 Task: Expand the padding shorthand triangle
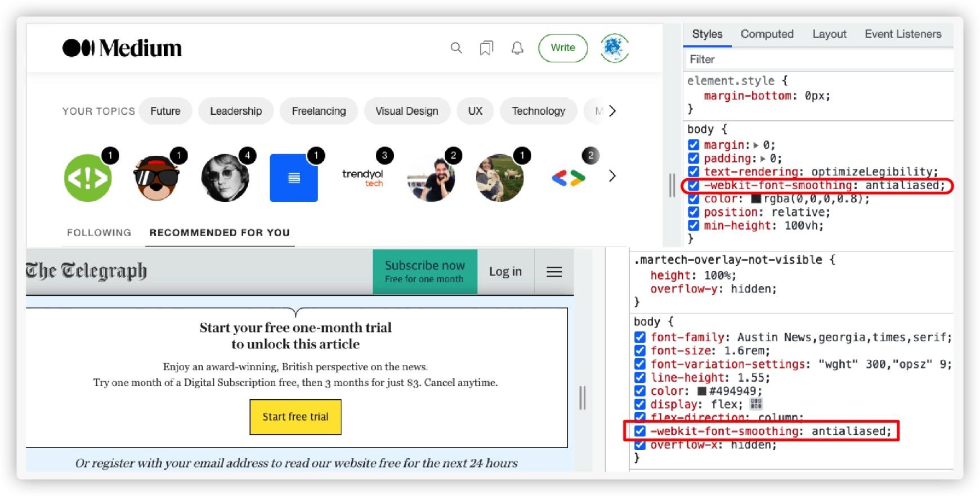tap(763, 159)
